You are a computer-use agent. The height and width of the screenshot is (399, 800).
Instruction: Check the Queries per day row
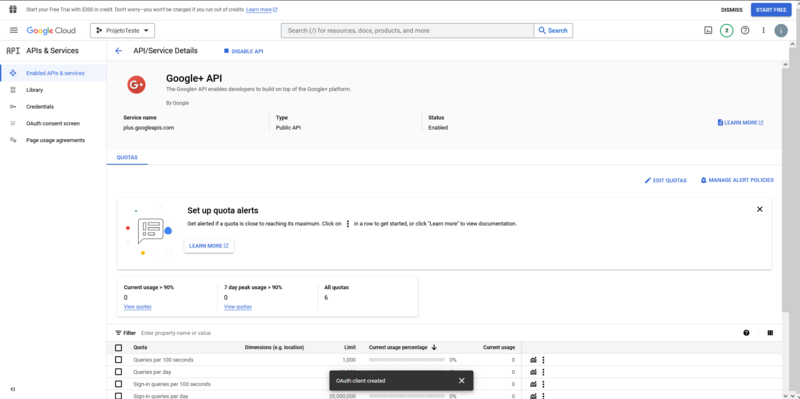(118, 372)
